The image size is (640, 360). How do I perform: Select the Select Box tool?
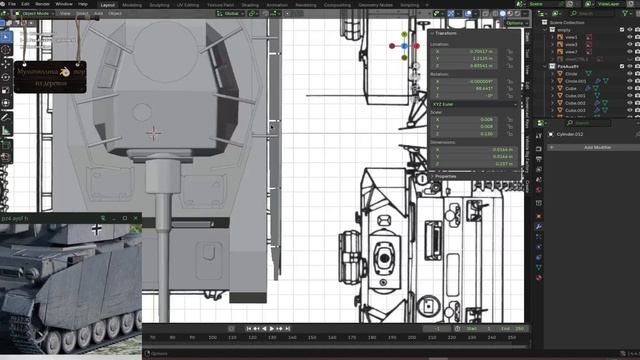point(6,37)
